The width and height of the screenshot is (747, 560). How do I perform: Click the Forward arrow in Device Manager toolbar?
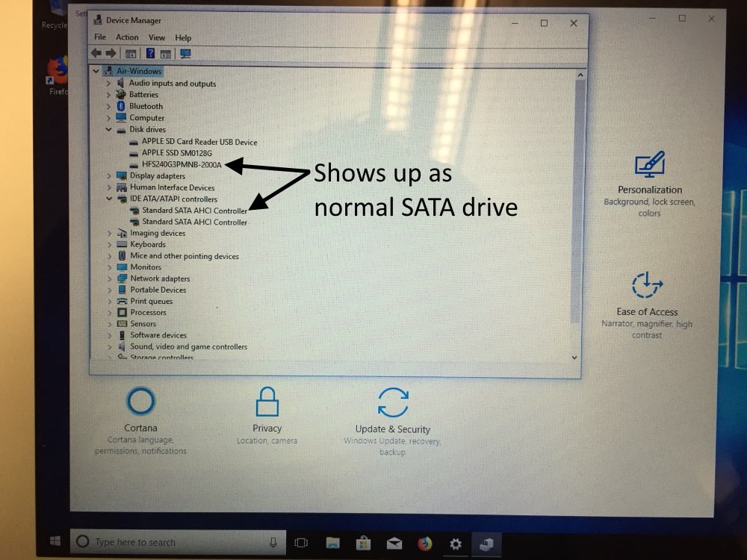pyautogui.click(x=111, y=53)
